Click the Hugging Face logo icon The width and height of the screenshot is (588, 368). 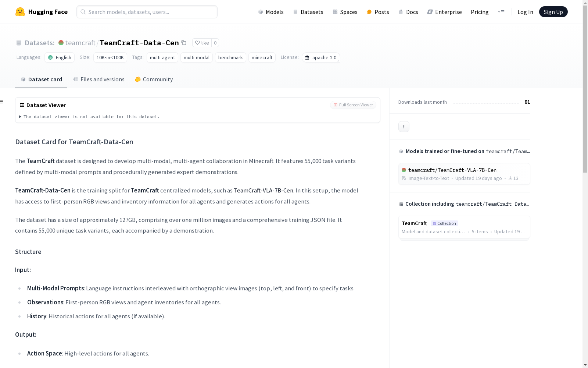tap(20, 12)
